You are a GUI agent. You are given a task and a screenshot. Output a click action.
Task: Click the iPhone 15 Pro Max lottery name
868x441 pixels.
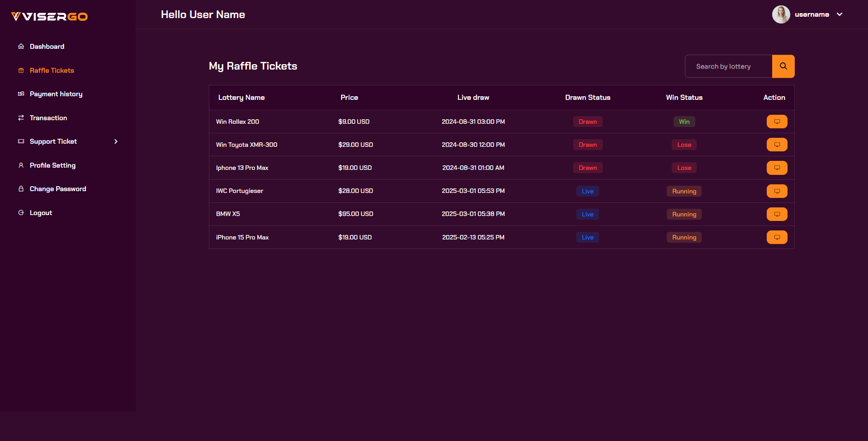tap(242, 237)
